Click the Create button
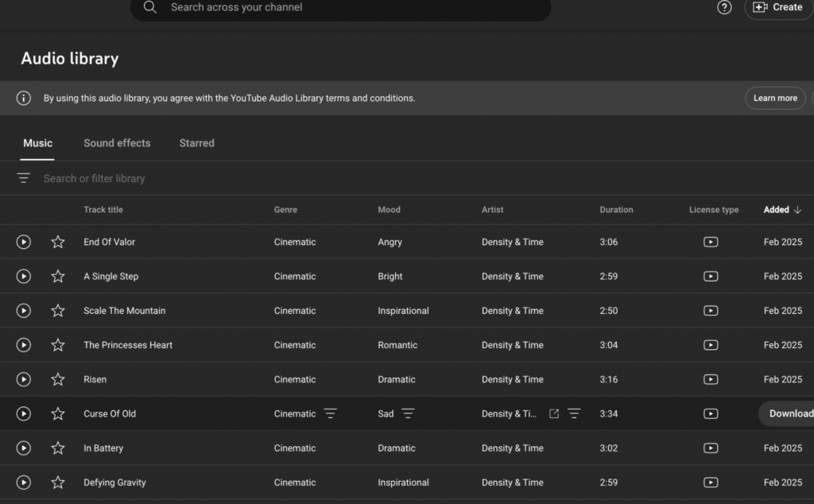 click(x=779, y=7)
